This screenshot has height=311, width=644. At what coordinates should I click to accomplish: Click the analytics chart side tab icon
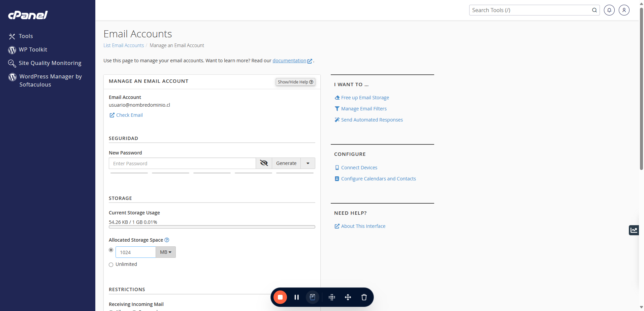[634, 230]
